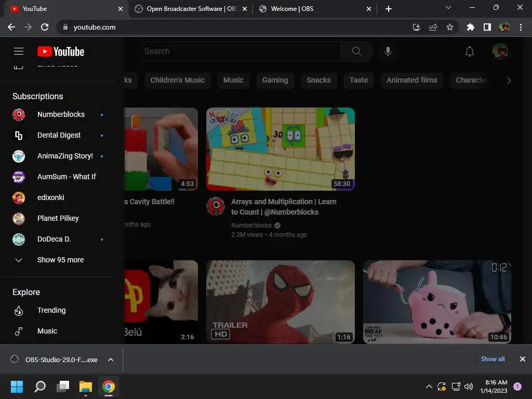The image size is (532, 399).
Task: Open the YouTube hamburger guide menu
Action: pos(19,51)
